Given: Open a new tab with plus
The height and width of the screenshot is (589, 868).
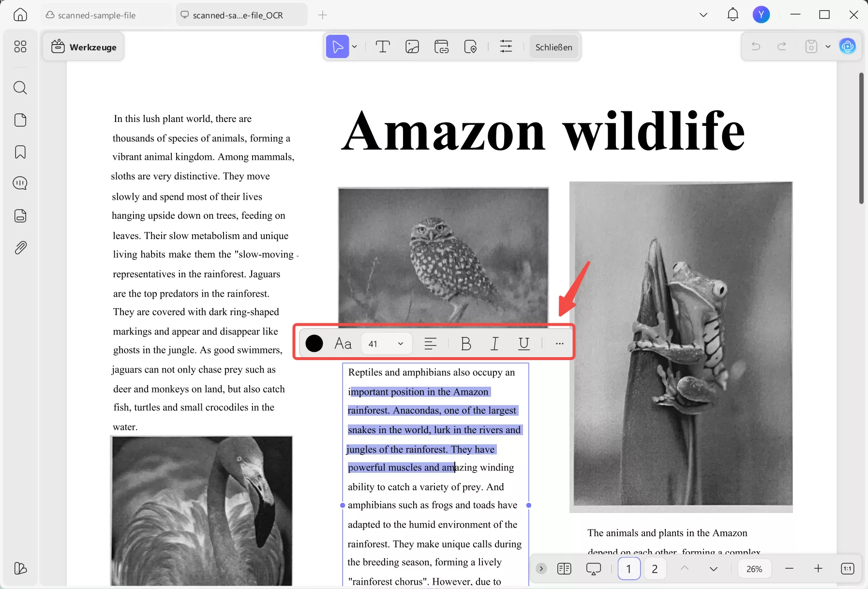Looking at the screenshot, I should [323, 15].
